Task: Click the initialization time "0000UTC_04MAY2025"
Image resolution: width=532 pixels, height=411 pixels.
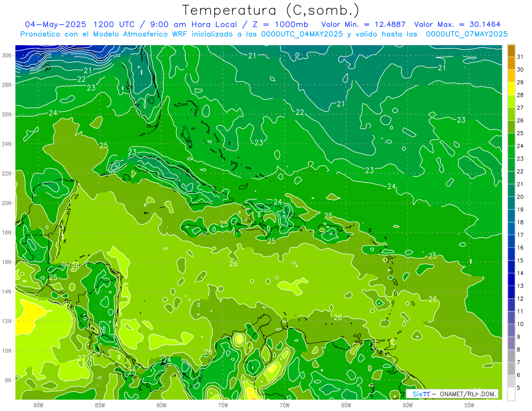Action: pyautogui.click(x=302, y=34)
